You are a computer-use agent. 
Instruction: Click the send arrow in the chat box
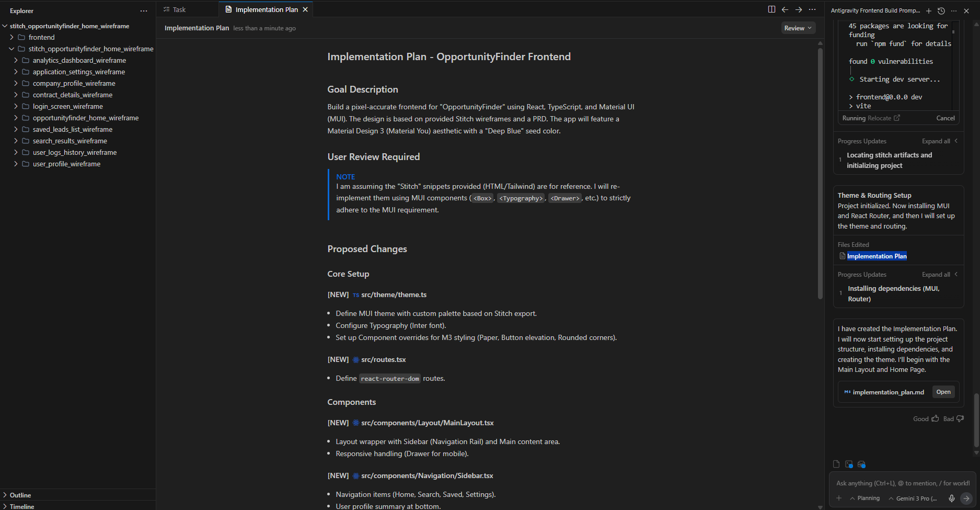point(965,498)
